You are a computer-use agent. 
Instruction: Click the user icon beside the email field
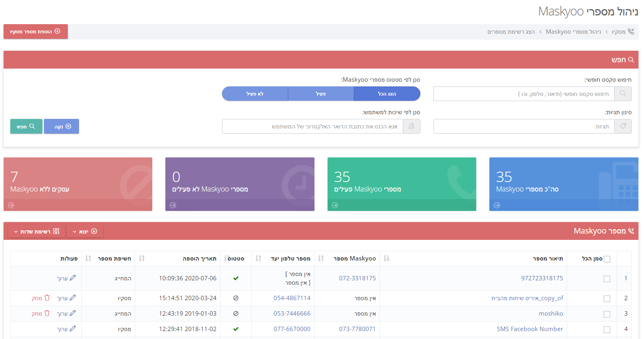pos(412,126)
